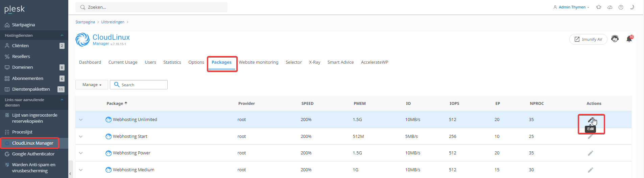Viewport: 644px width, 178px height.
Task: Open the Admin Thymen account menu
Action: 571,7
